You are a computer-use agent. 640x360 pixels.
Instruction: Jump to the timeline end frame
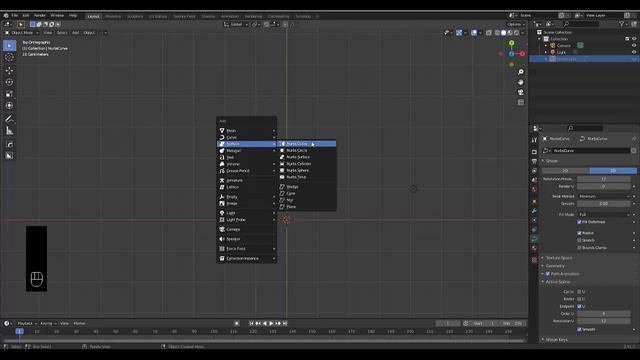coord(285,323)
